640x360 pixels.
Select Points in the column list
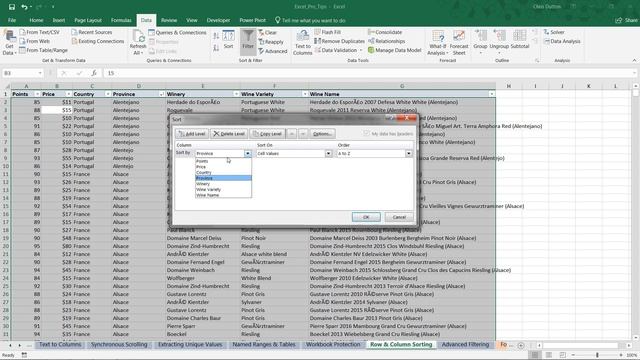tap(223, 161)
